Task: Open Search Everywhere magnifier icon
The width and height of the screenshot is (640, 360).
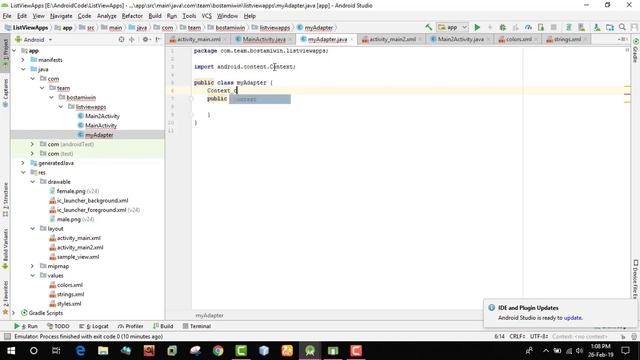Action: point(622,27)
